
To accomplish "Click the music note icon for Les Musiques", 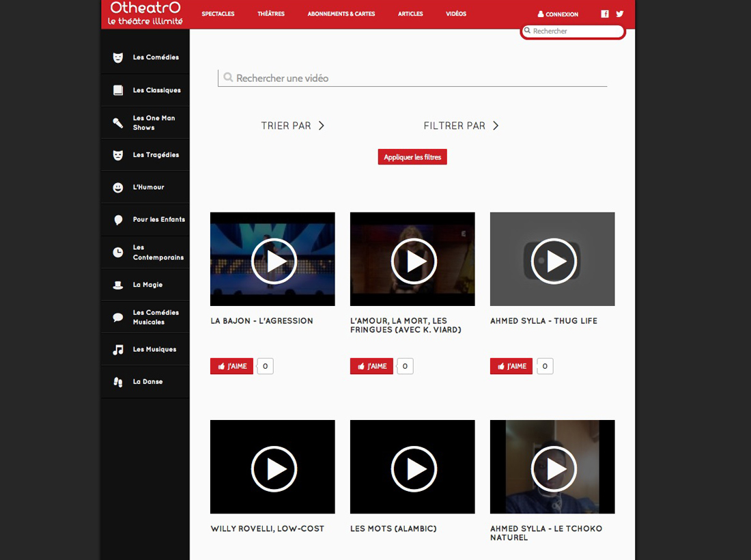I will [118, 350].
